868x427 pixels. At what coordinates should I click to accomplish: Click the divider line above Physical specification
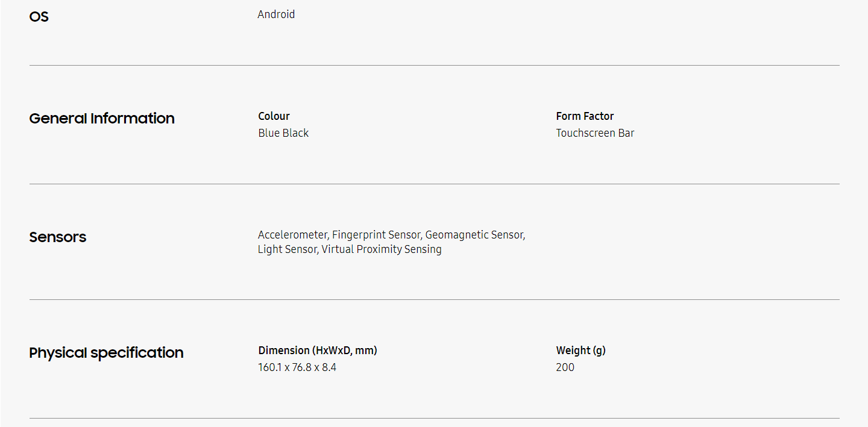tap(434, 299)
